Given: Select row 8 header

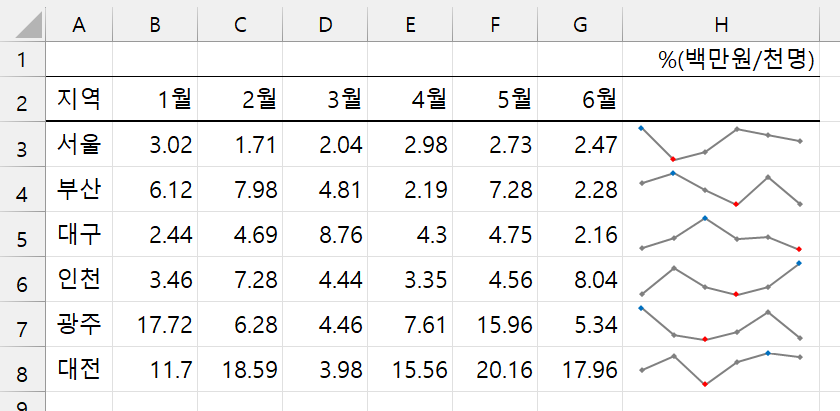Looking at the screenshot, I should click(x=22, y=370).
